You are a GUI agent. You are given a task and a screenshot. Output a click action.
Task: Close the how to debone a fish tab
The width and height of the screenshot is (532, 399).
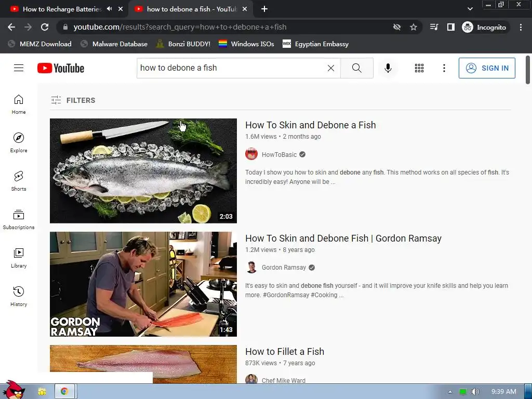coord(245,9)
